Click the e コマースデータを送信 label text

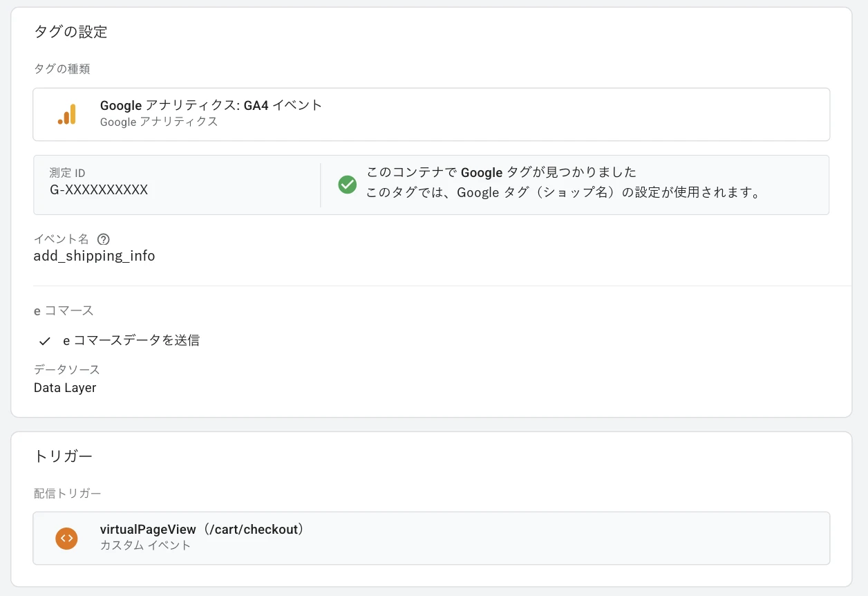131,341
